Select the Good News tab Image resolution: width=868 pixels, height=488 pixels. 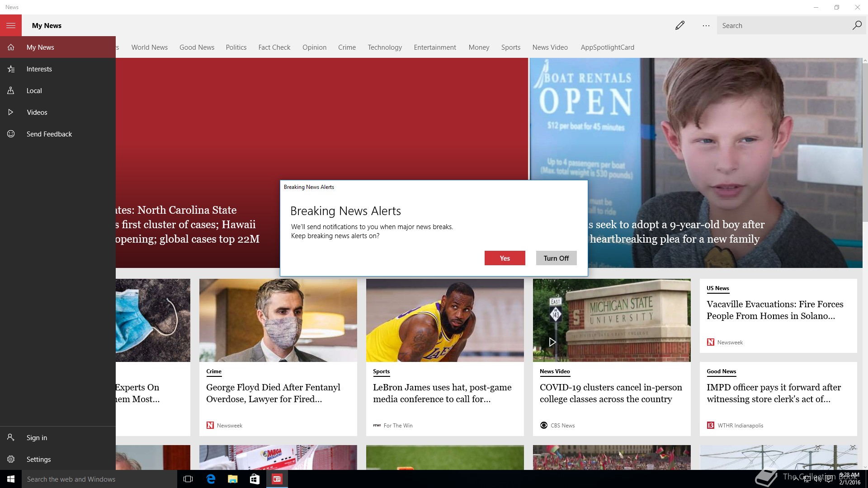point(197,47)
